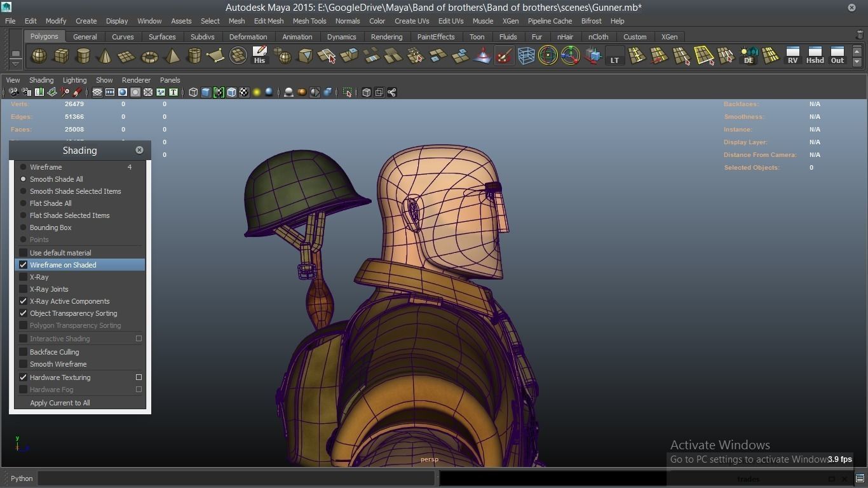
Task: Switch to the nCloth shelf tab
Action: pyautogui.click(x=598, y=37)
